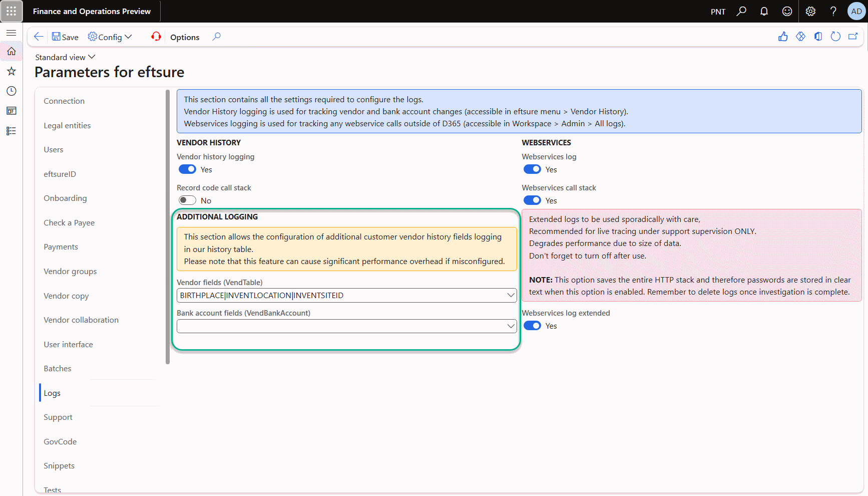This screenshot has width=868, height=496.
Task: Open Modules list icon in sidebar
Action: (11, 131)
